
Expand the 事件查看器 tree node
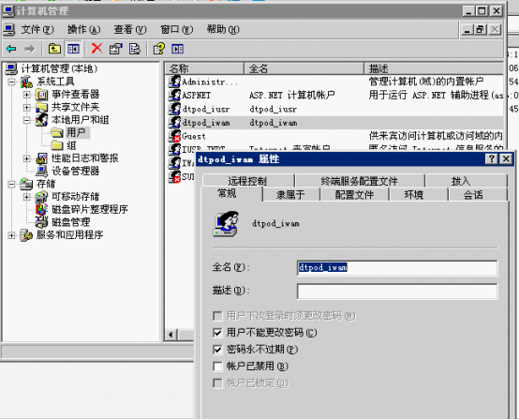tap(27, 95)
